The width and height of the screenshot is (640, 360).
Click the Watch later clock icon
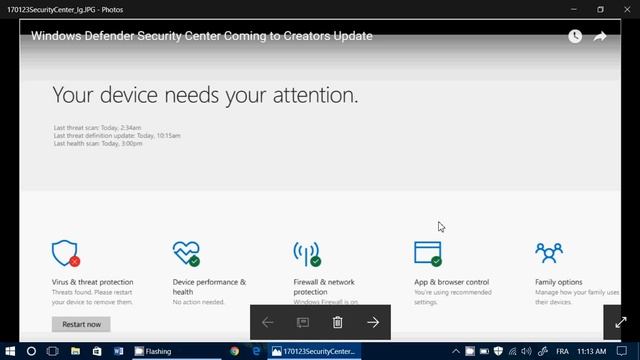pyautogui.click(x=575, y=36)
